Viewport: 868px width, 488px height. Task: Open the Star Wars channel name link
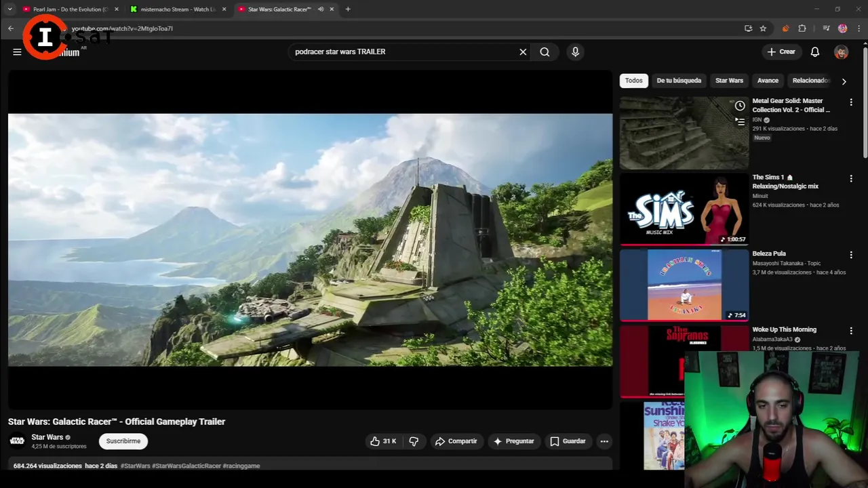[47, 437]
